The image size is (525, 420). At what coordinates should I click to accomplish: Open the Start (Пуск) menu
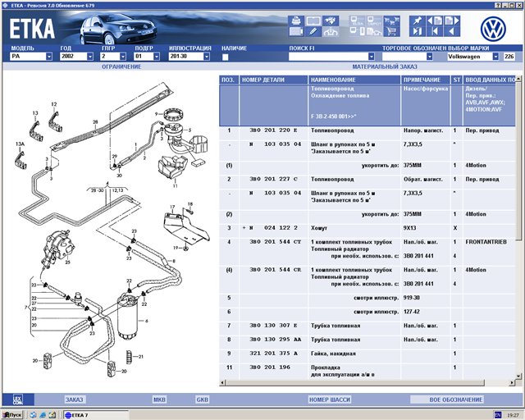point(12,415)
